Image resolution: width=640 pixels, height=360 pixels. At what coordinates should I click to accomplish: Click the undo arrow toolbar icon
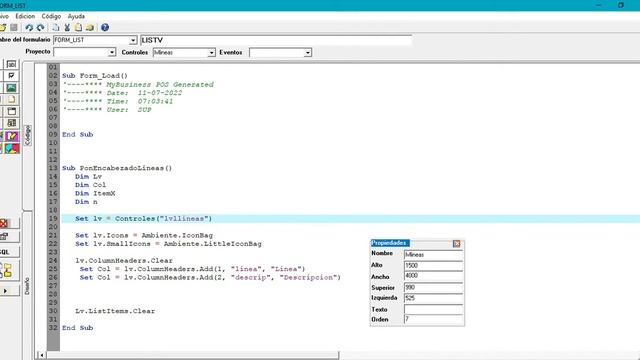click(29, 27)
